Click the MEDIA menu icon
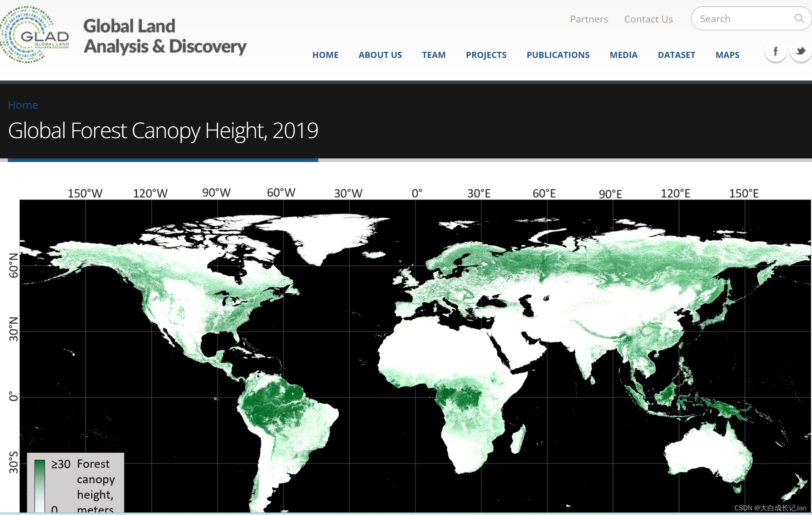The height and width of the screenshot is (515, 812). click(x=624, y=54)
